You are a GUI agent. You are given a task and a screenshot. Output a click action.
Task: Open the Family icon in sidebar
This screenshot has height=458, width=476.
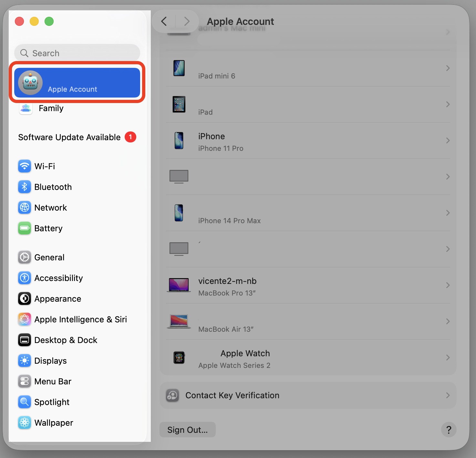26,108
